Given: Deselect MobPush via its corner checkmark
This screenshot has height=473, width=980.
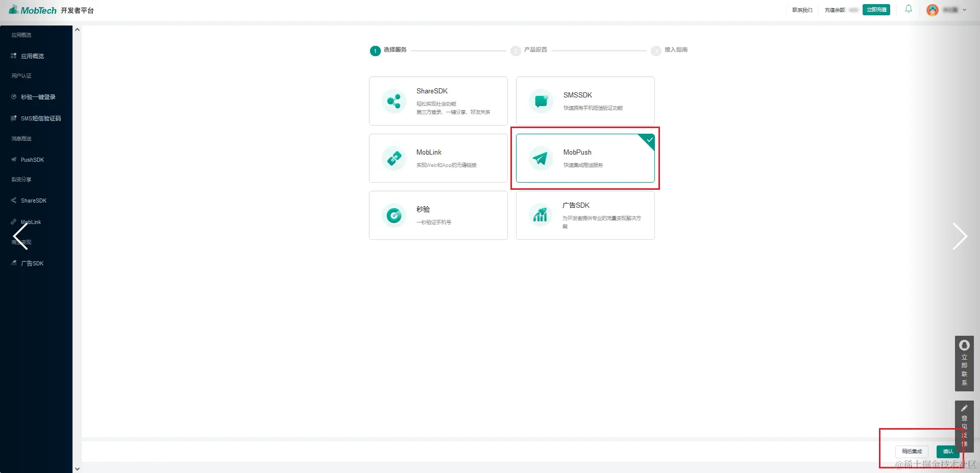Looking at the screenshot, I should [649, 140].
